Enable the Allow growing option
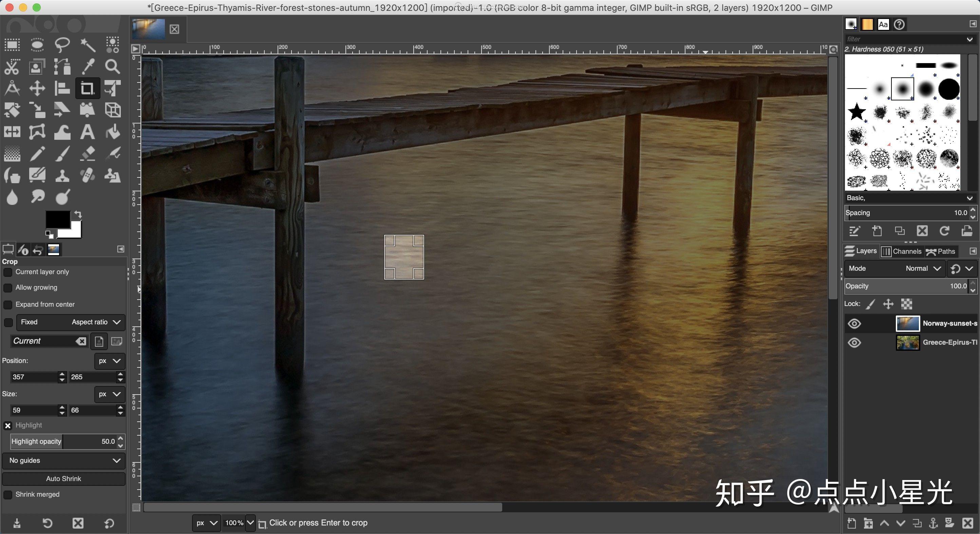Screen dimensions: 980x534 click(7, 288)
